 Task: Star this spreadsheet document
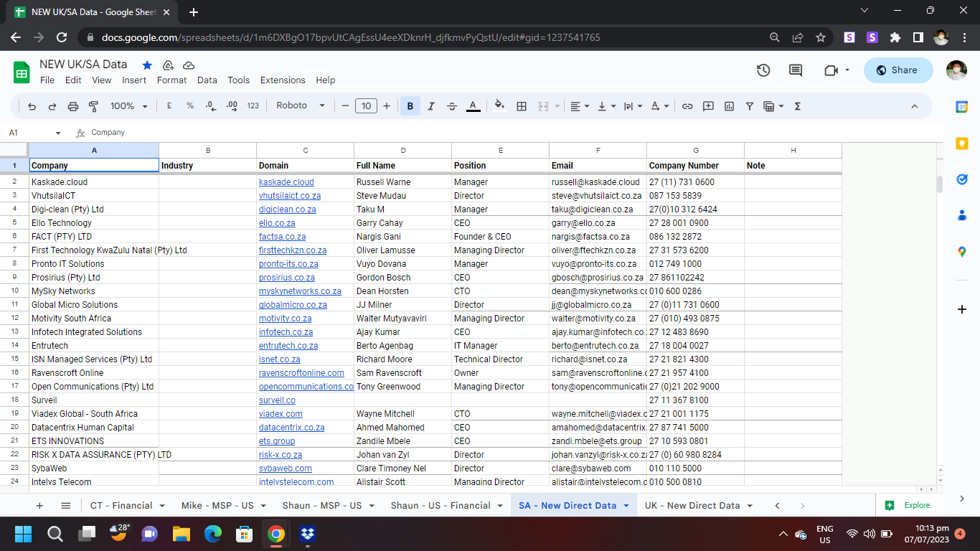point(147,65)
